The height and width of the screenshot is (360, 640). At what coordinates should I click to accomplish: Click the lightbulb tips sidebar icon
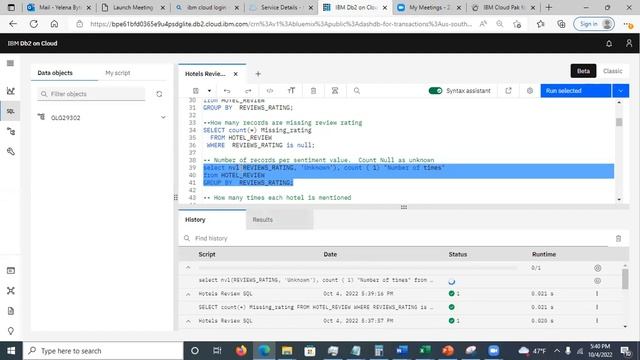[11, 331]
